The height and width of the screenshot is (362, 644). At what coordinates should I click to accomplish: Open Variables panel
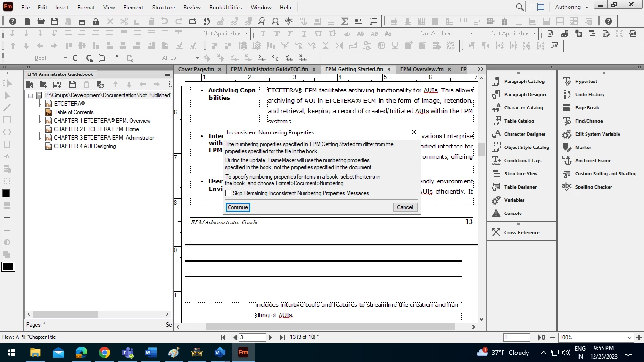(x=514, y=200)
